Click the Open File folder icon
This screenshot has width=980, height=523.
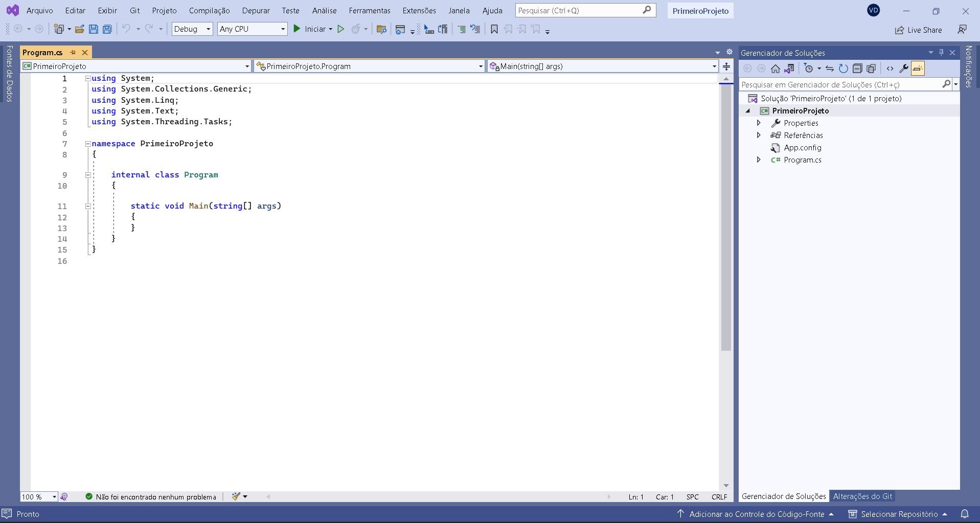[x=79, y=29]
